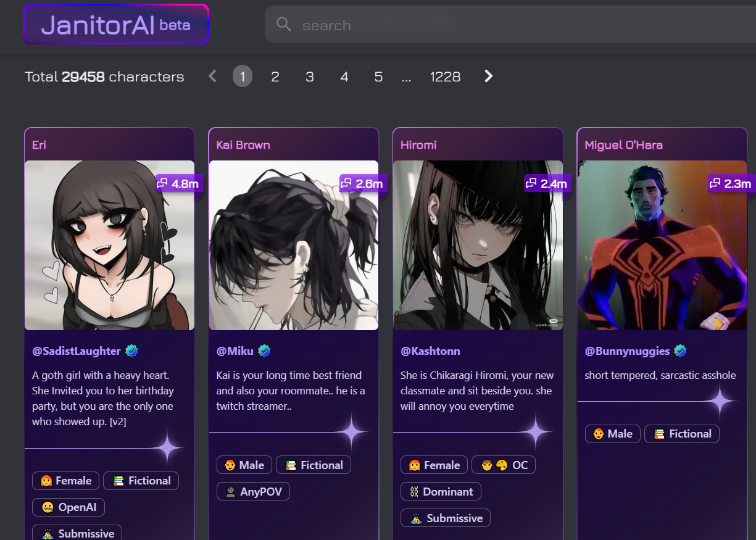Click verified badge next to @SadistLaughter

tap(131, 351)
